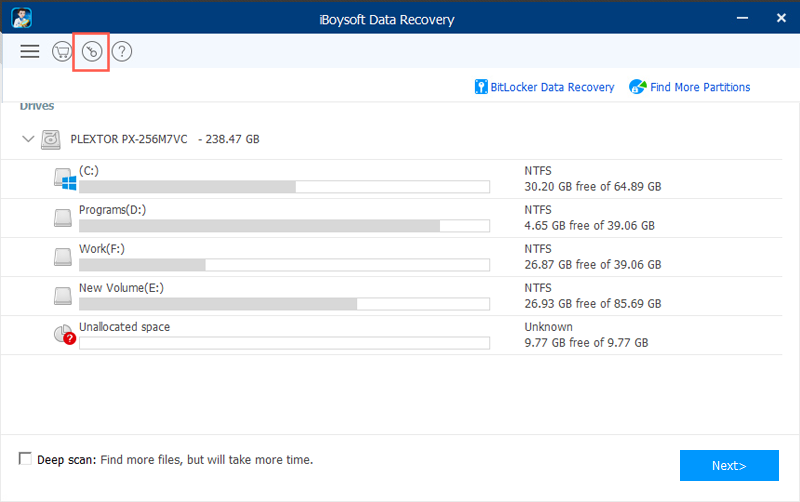Click the shopping cart purchase icon
The image size is (800, 502).
point(61,51)
